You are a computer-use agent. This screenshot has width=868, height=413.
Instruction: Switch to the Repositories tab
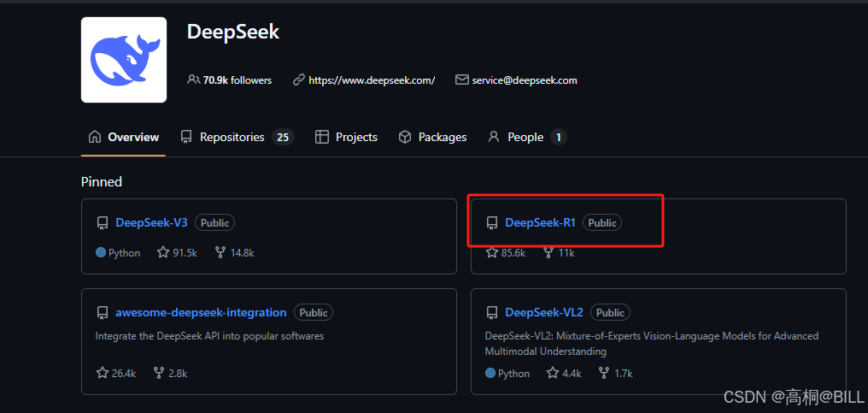[x=238, y=137]
